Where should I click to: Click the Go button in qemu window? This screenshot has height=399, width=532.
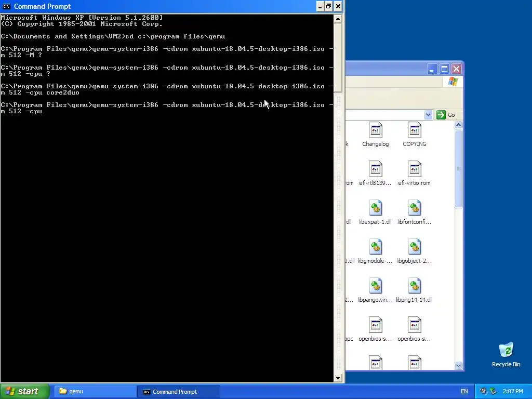tap(446, 115)
